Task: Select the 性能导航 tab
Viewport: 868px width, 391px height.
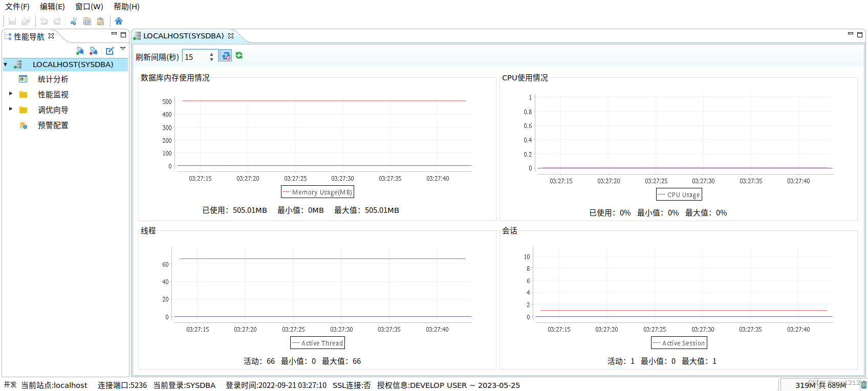Action: click(x=29, y=36)
